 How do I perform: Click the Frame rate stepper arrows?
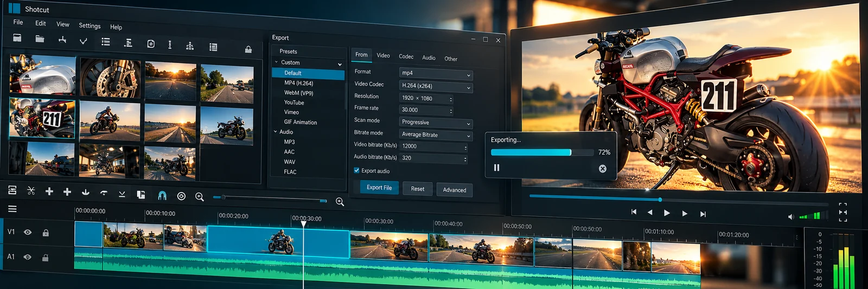[x=451, y=111]
